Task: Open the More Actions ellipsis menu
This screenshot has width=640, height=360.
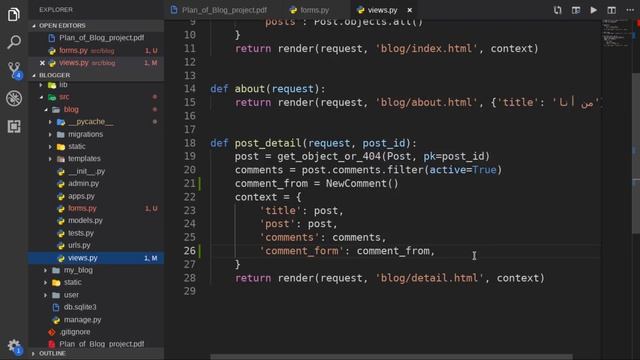Action: (x=630, y=10)
